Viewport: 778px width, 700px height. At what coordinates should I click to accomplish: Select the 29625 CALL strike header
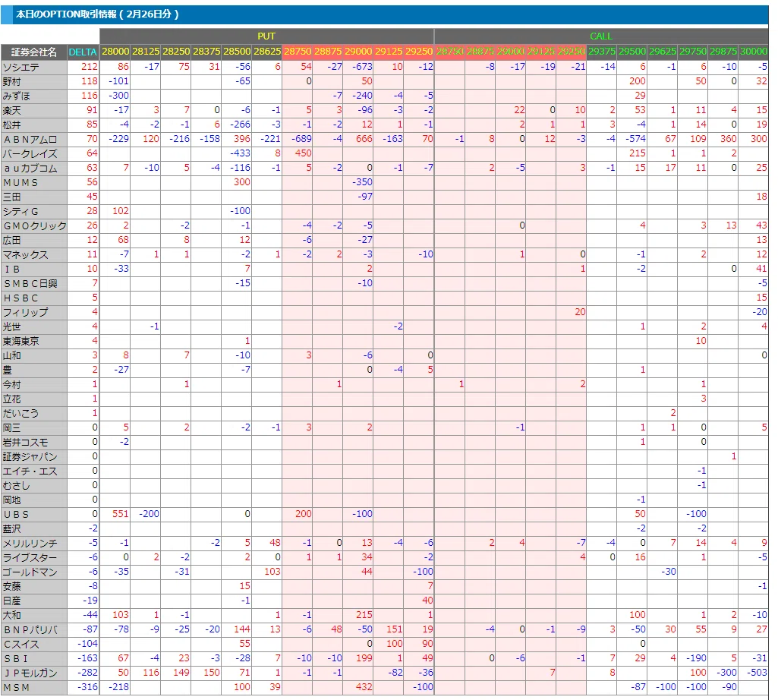(663, 52)
